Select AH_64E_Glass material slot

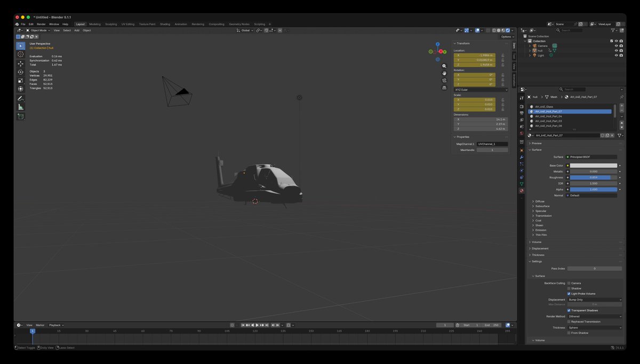(x=570, y=107)
